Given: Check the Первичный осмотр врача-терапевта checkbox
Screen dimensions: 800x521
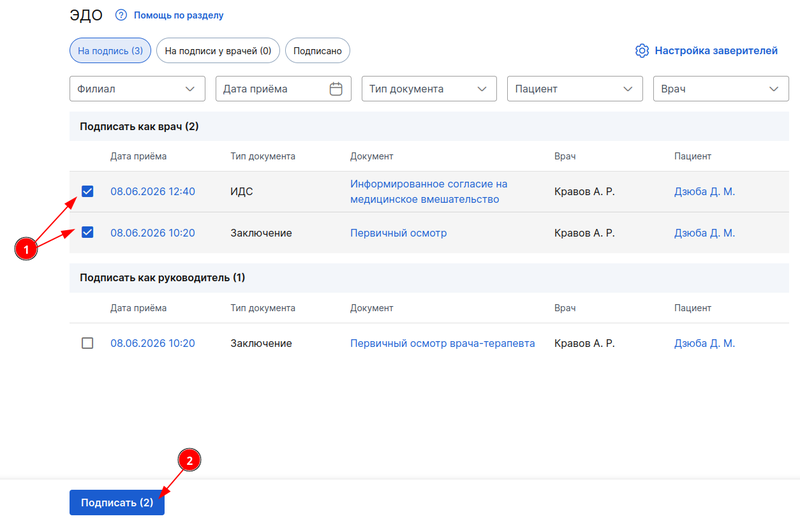Looking at the screenshot, I should tap(88, 343).
